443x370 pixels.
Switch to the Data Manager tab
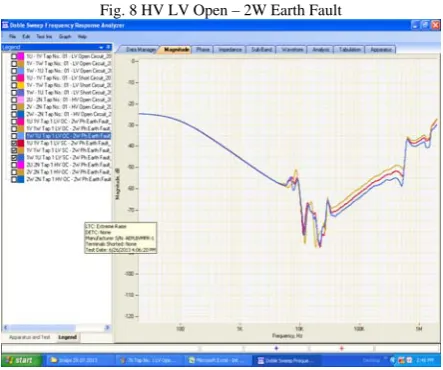click(x=140, y=50)
